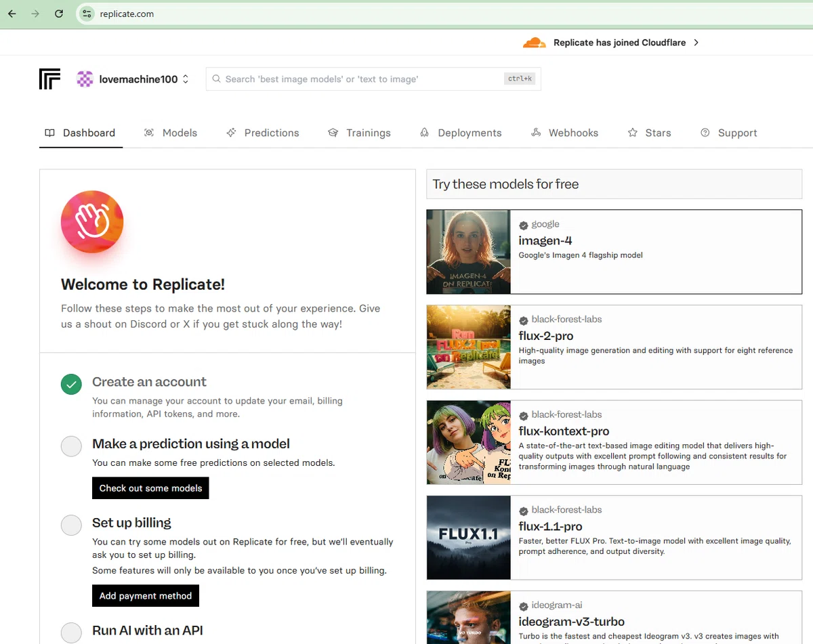The height and width of the screenshot is (644, 813).
Task: Click the browser forward arrow
Action: [x=35, y=14]
